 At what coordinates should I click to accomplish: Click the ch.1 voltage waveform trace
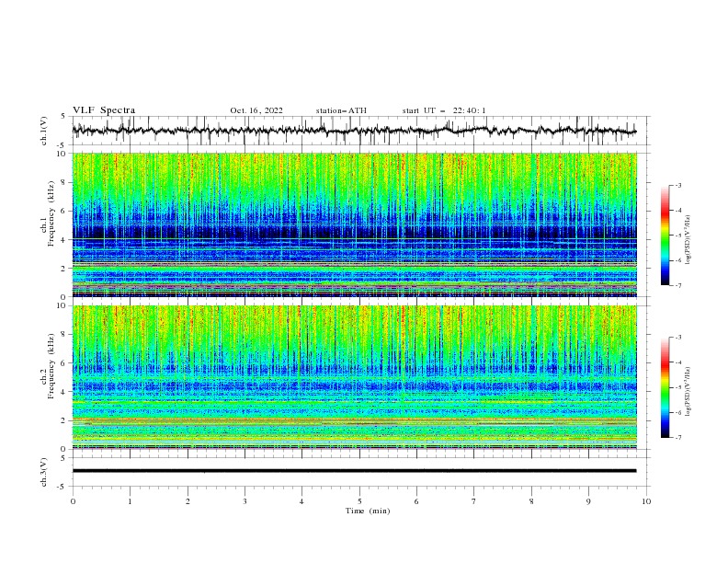click(354, 130)
